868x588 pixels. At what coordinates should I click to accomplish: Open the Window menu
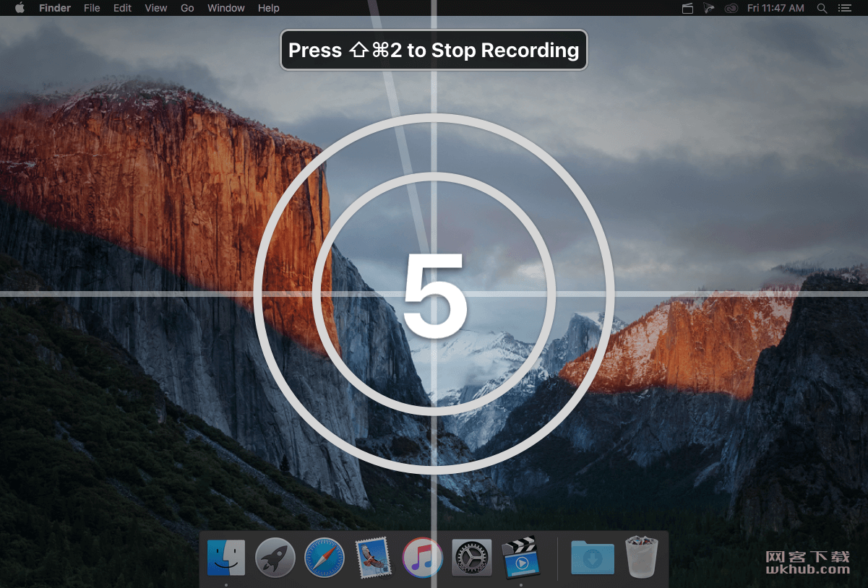click(226, 8)
